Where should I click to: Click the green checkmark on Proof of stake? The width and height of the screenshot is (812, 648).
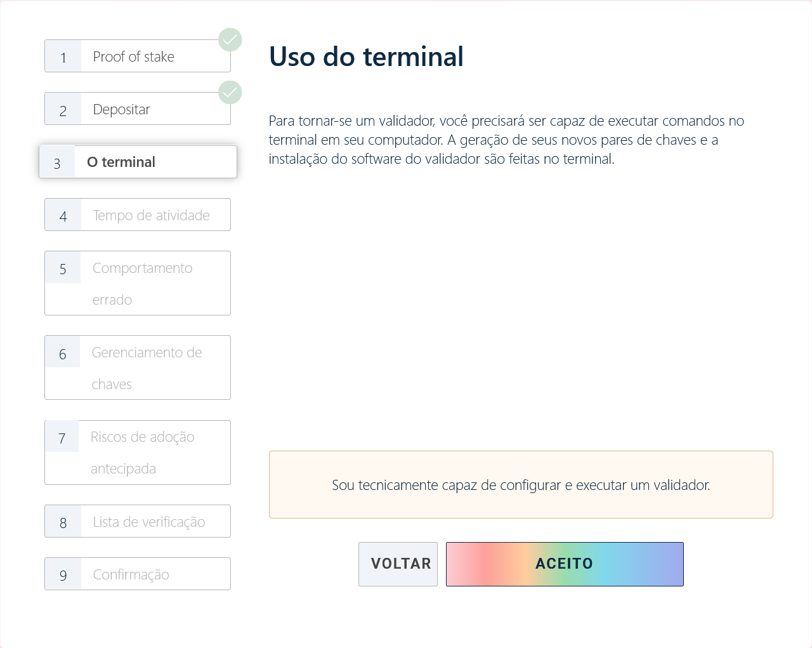click(230, 39)
